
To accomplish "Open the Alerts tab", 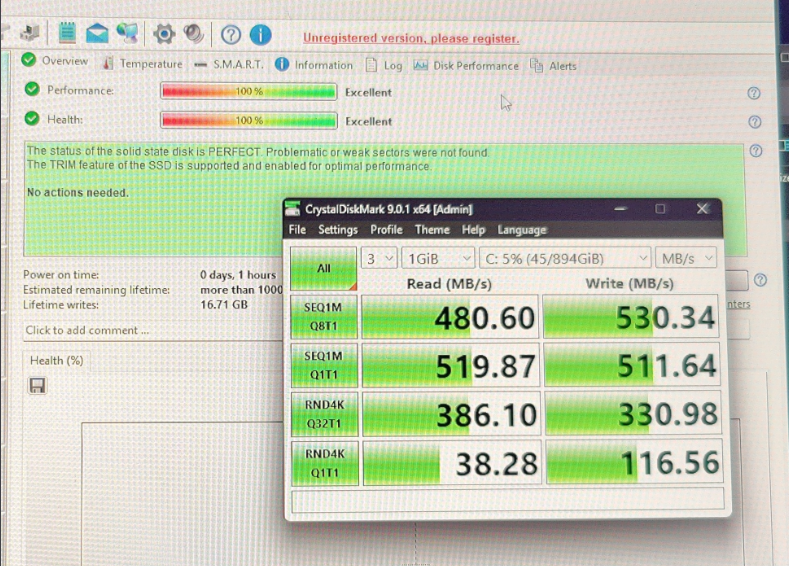I will pyautogui.click(x=553, y=66).
